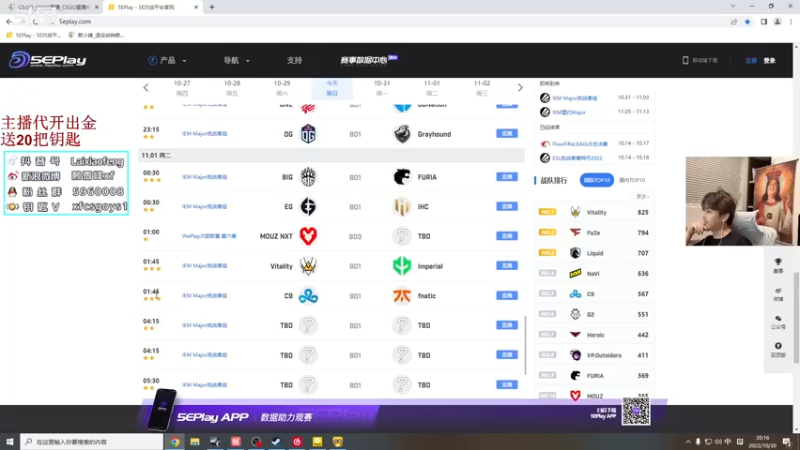Click blue button on C9 vs fnatic row
Viewport: 800px width, 450px height.
[x=507, y=295]
